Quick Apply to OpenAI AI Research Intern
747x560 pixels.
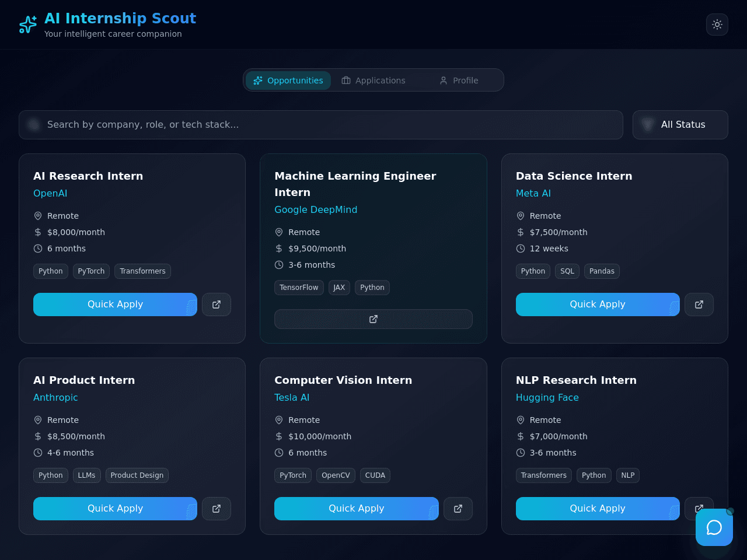pyautogui.click(x=115, y=304)
